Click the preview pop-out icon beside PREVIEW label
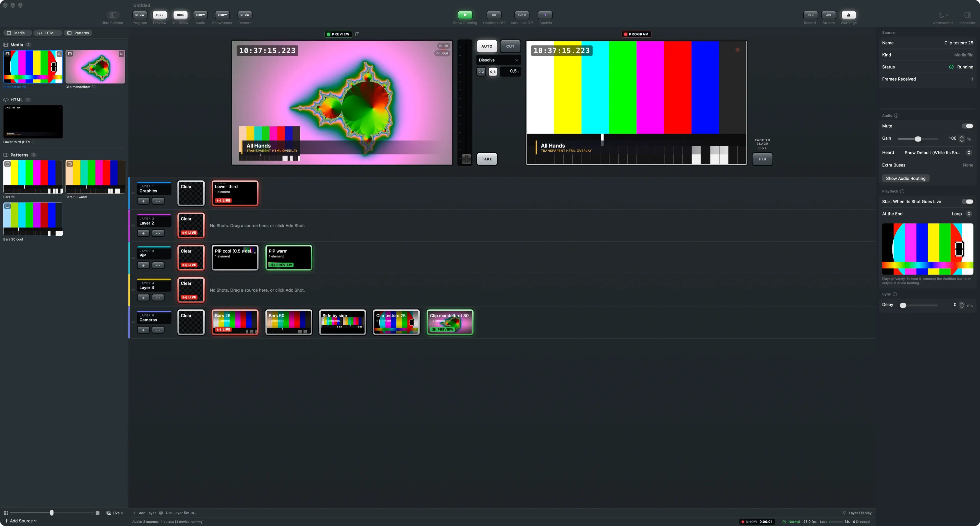The height and width of the screenshot is (526, 980). 357,34
